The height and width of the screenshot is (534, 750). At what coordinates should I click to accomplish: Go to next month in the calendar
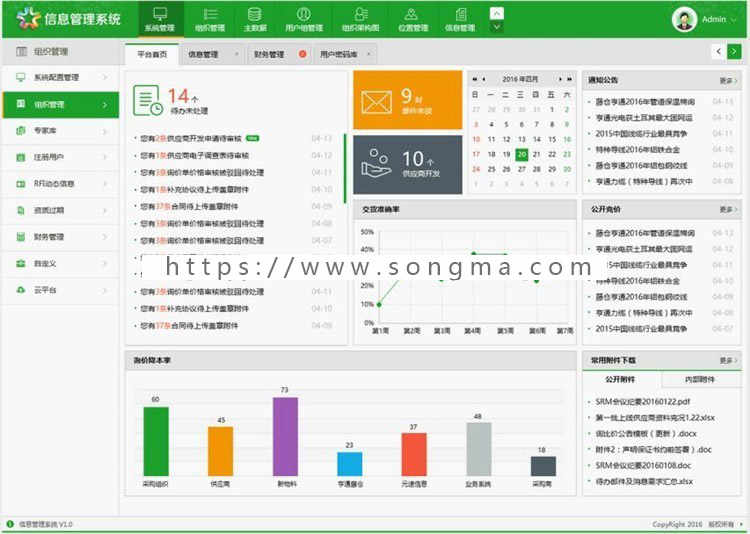(560, 79)
